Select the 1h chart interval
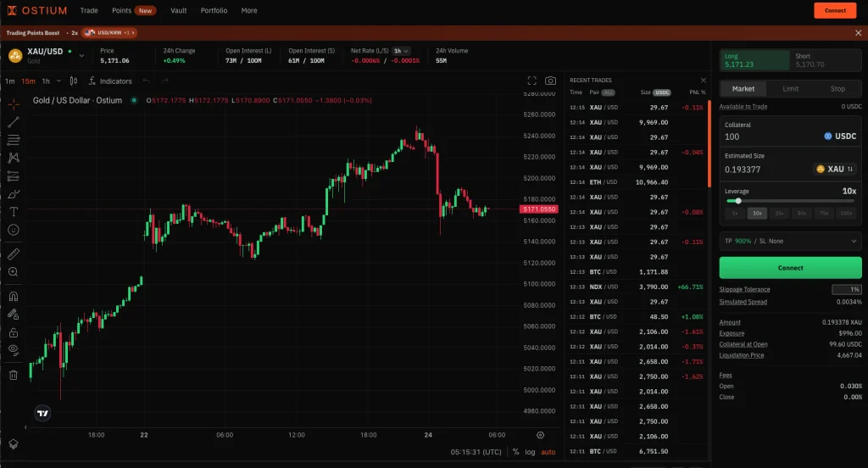 46,81
